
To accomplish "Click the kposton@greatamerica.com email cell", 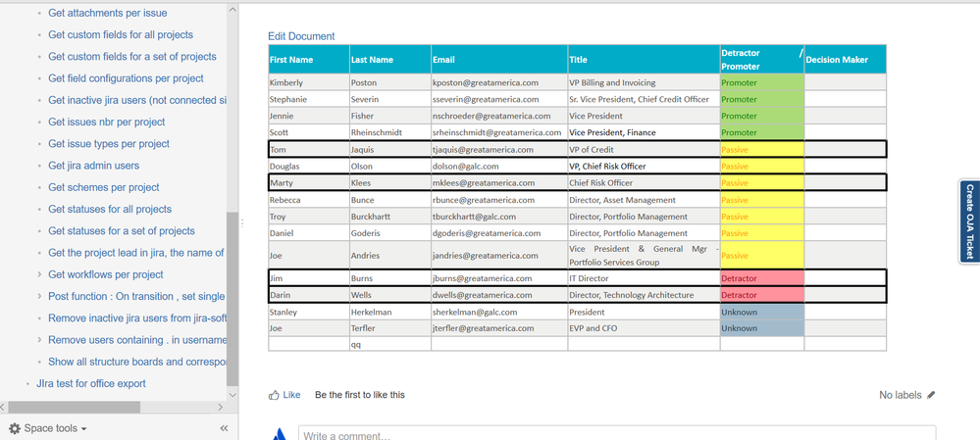I will tap(499, 82).
